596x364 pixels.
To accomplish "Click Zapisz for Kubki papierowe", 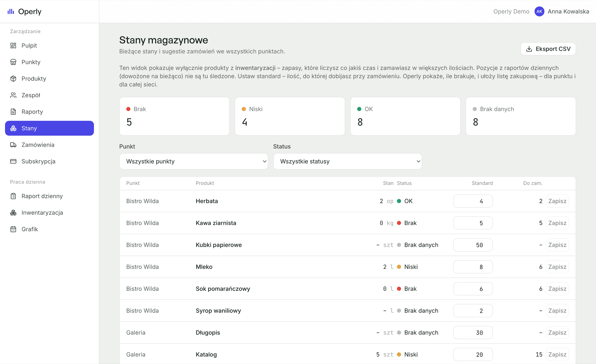I will click(557, 245).
